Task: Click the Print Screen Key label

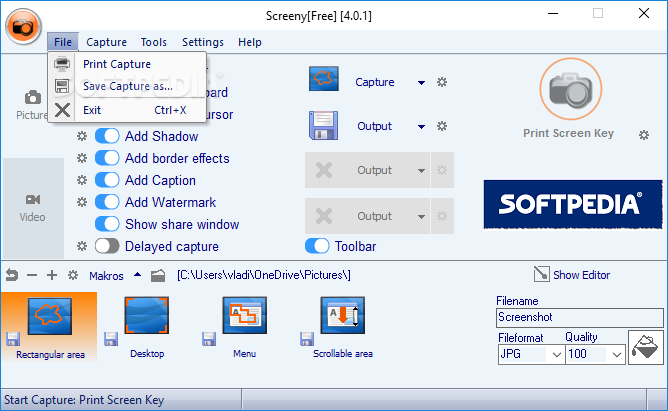Action: 568,133
